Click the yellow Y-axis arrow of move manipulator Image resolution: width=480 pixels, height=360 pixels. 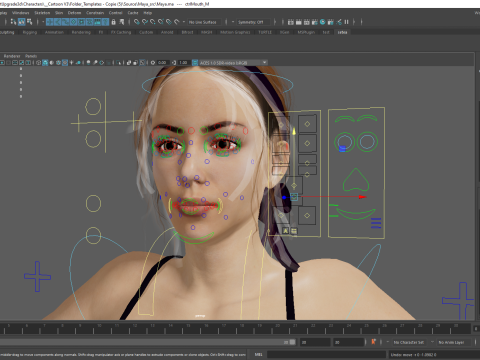(x=294, y=131)
